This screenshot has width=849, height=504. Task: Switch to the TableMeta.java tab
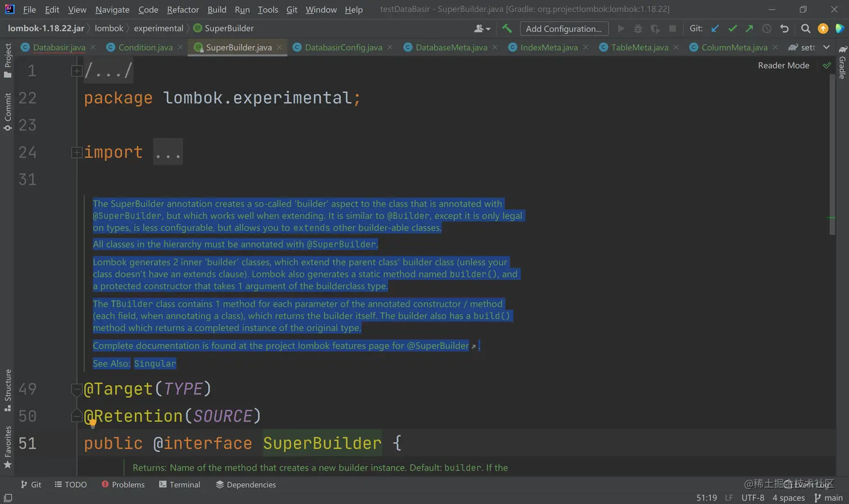pos(640,48)
